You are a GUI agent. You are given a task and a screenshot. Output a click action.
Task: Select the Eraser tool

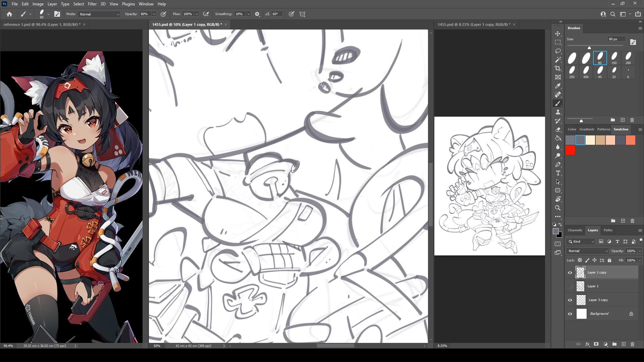click(x=558, y=130)
